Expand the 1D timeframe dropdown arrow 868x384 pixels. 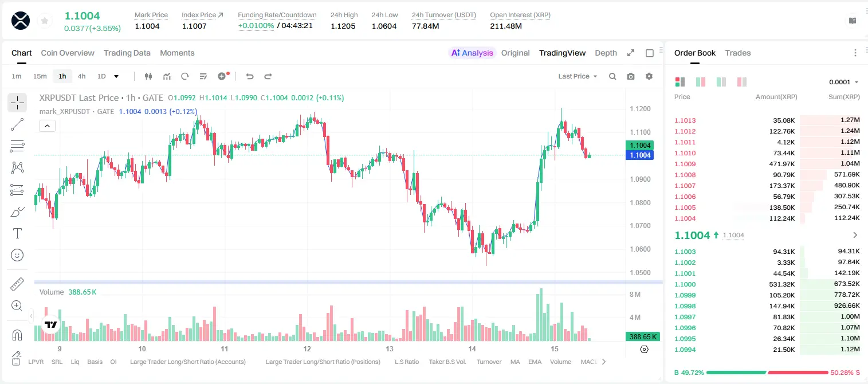click(x=116, y=76)
